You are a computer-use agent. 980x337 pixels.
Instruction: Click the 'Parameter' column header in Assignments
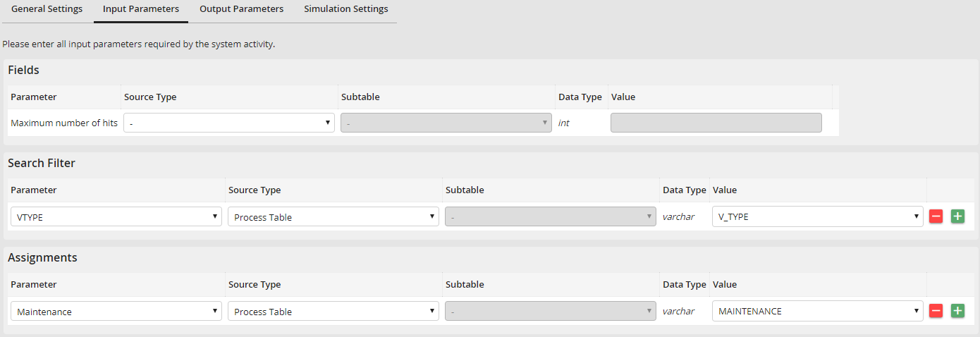point(34,284)
